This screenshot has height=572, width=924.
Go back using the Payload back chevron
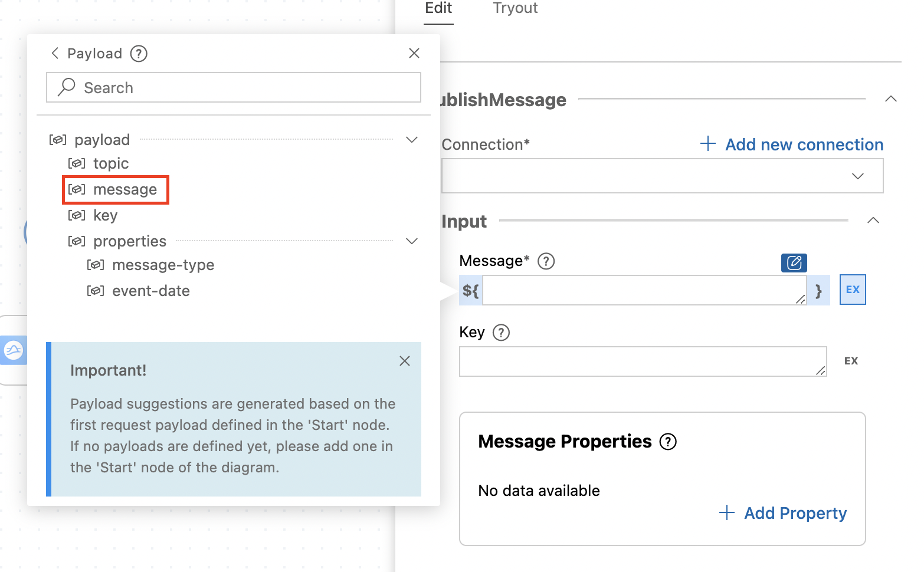[x=55, y=54]
